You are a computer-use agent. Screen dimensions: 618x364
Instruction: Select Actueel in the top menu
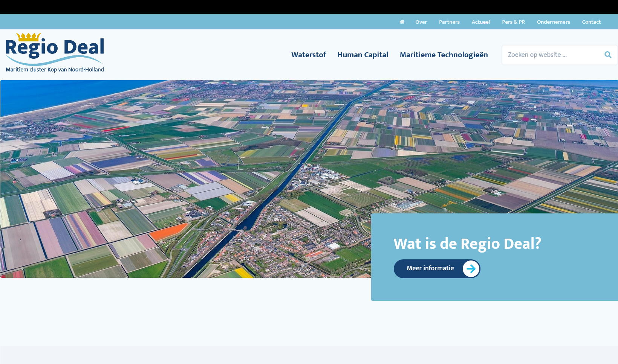[x=480, y=22]
